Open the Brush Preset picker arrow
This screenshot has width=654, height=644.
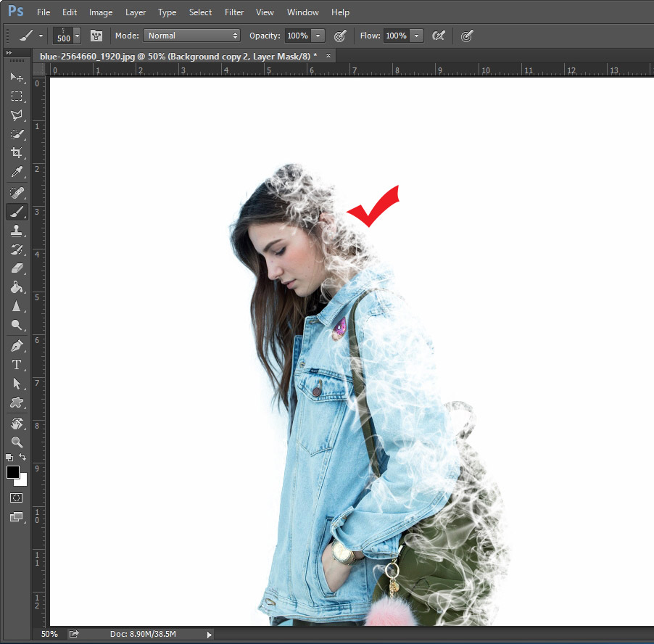coord(77,36)
